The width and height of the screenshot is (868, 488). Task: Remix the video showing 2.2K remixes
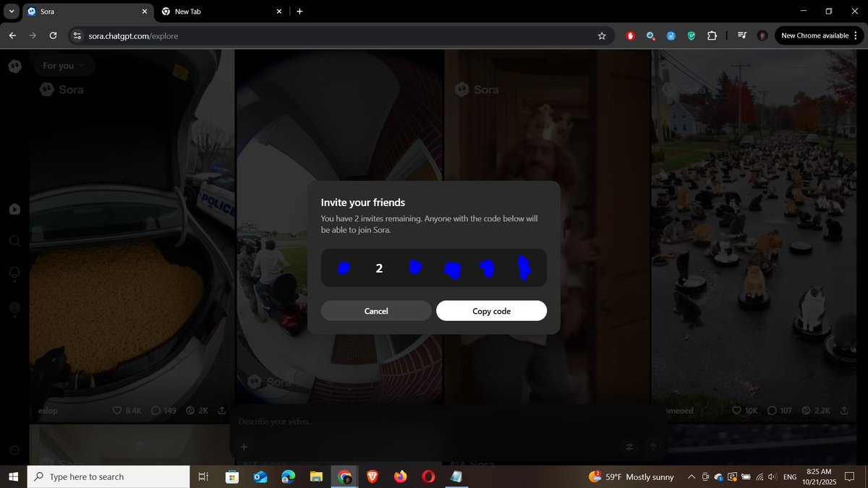point(816,411)
